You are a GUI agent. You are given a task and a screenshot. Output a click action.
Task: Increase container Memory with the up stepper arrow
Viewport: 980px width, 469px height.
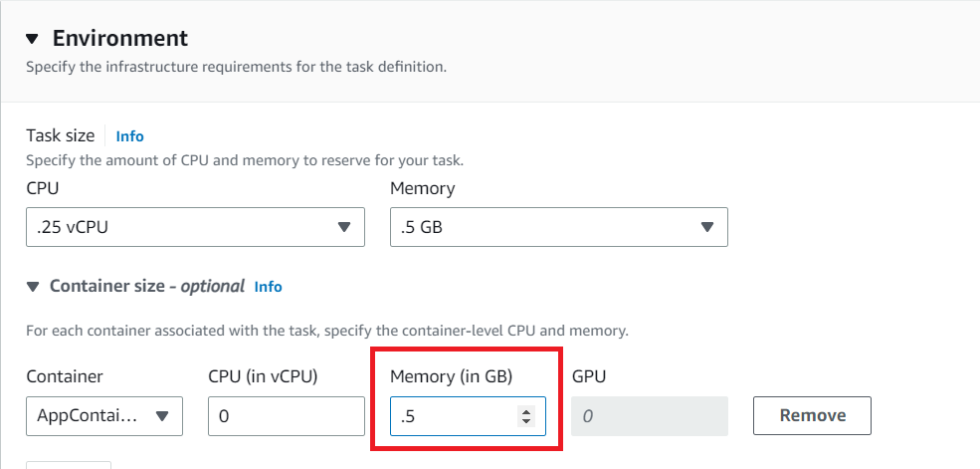(526, 411)
